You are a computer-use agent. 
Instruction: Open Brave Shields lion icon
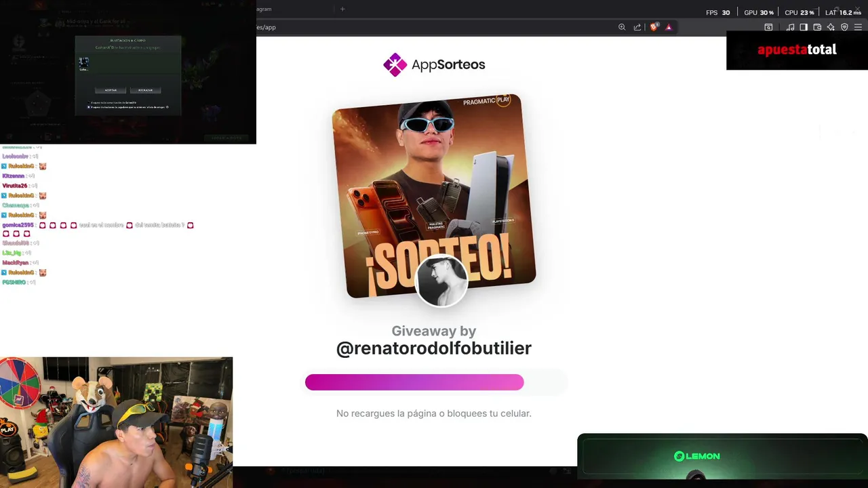click(x=654, y=27)
